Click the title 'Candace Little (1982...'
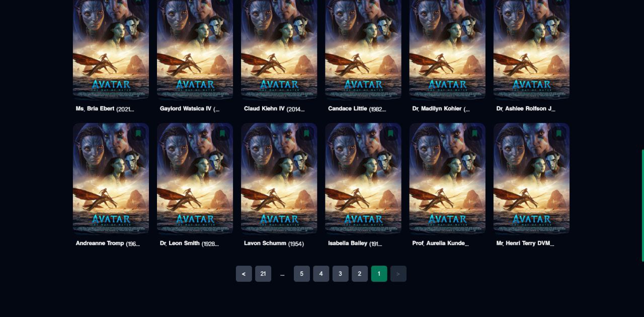 click(357, 109)
